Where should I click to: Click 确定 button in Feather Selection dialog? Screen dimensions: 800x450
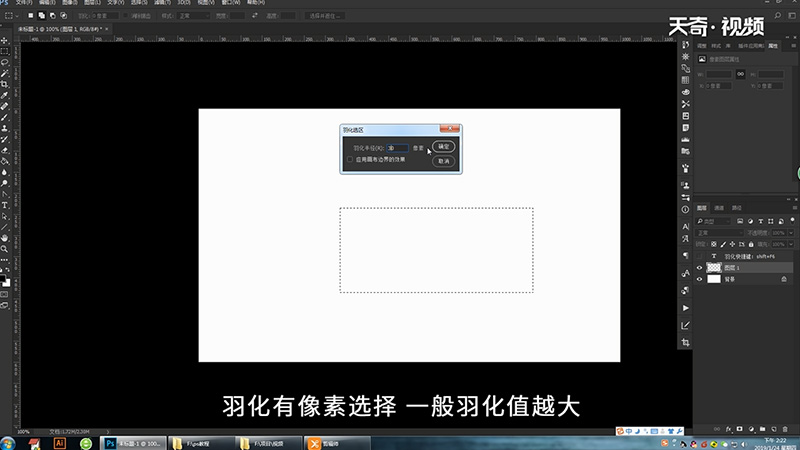pyautogui.click(x=443, y=146)
